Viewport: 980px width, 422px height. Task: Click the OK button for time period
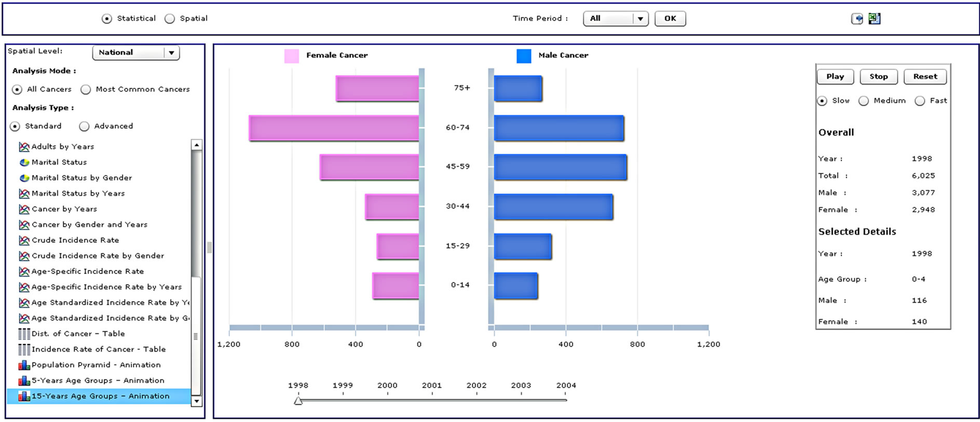tap(670, 19)
